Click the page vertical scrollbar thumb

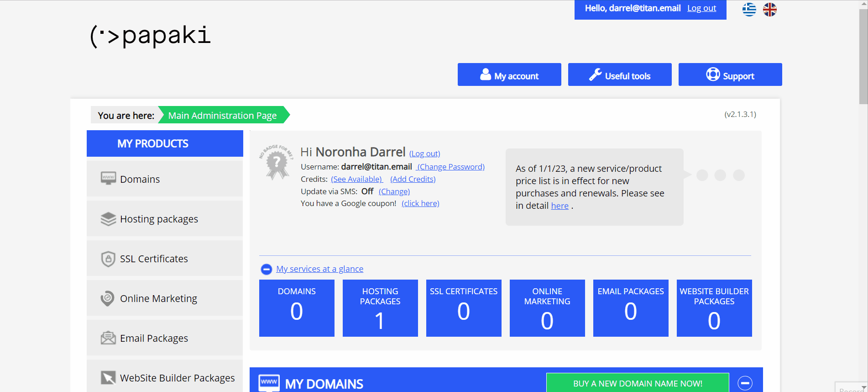(x=863, y=56)
